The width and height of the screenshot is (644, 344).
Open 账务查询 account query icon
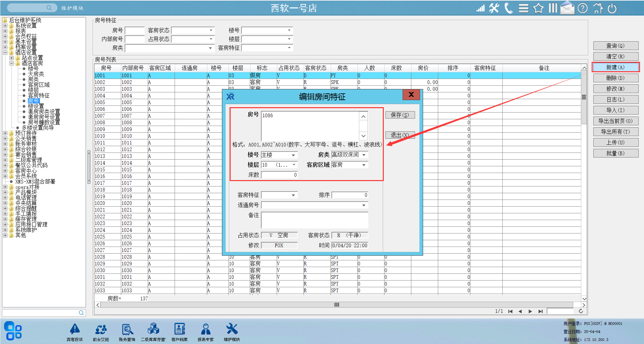(127, 332)
